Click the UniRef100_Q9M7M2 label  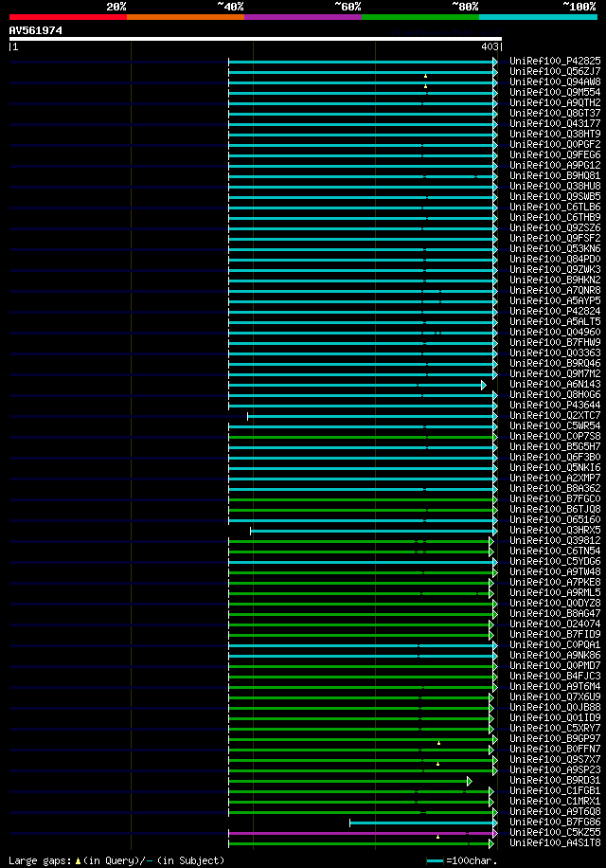[555, 373]
